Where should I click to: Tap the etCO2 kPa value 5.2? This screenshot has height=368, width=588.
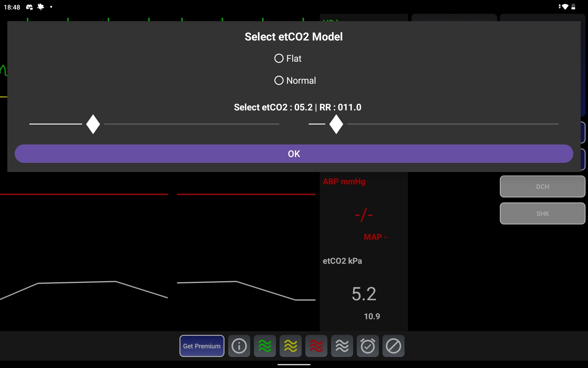click(364, 294)
